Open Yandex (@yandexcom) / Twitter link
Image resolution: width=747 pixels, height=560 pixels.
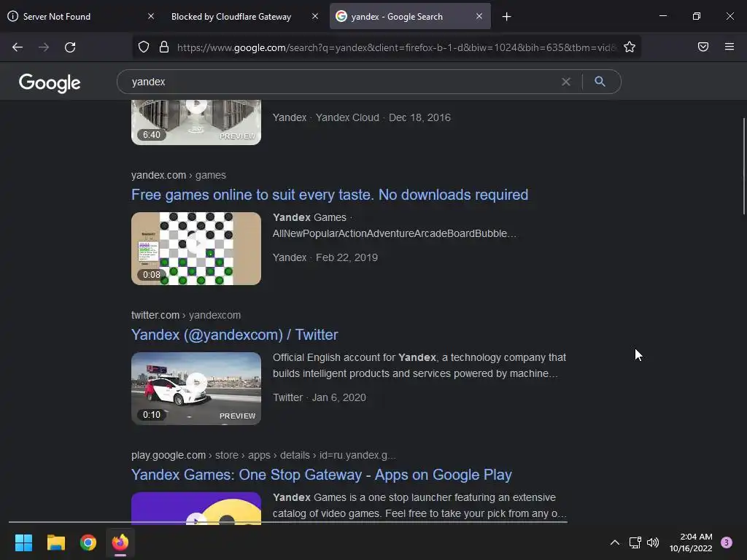click(x=234, y=335)
